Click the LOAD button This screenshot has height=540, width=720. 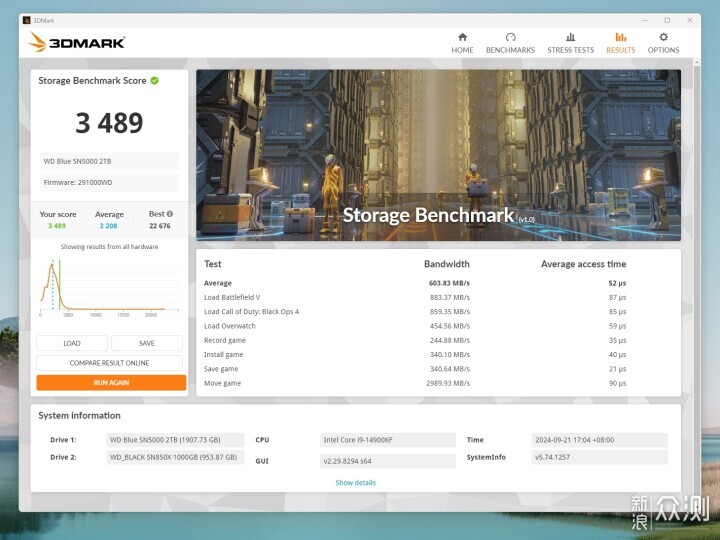(x=72, y=343)
